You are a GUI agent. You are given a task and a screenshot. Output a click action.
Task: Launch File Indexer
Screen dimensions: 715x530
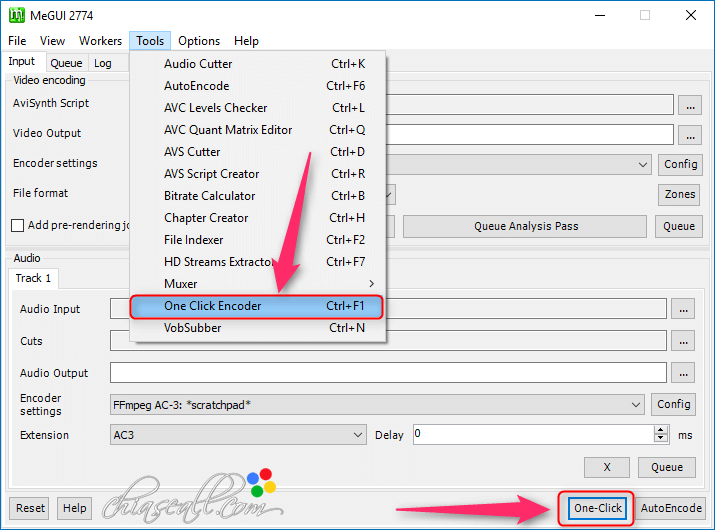pos(258,240)
